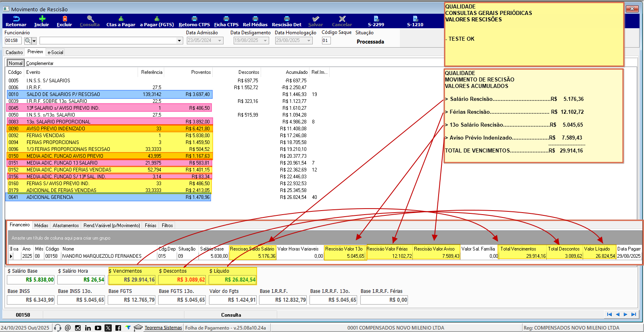Image resolution: width=644 pixels, height=332 pixels.
Task: Expand row indicator arrow for IVANDRO record
Action: pyautogui.click(x=11, y=256)
